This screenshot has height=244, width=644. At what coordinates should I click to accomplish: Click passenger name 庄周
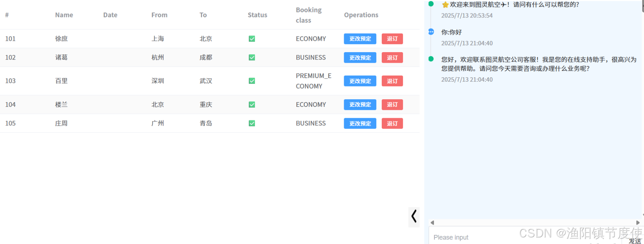(x=61, y=123)
